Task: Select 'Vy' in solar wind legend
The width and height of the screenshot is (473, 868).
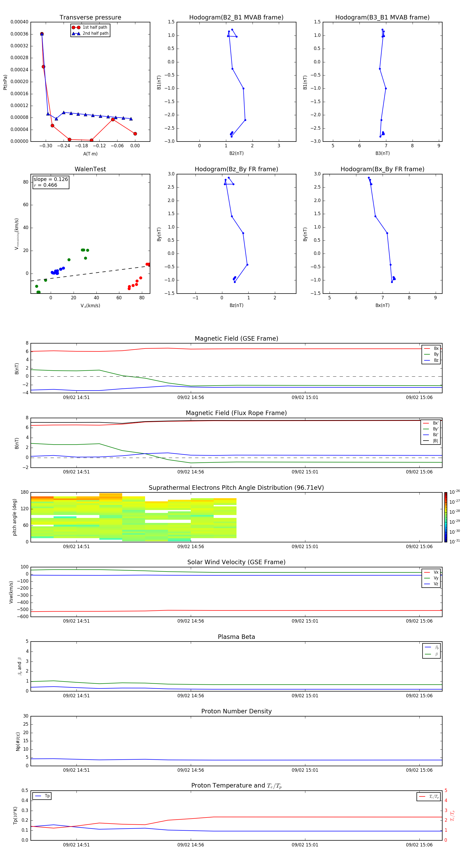Action: [x=431, y=578]
